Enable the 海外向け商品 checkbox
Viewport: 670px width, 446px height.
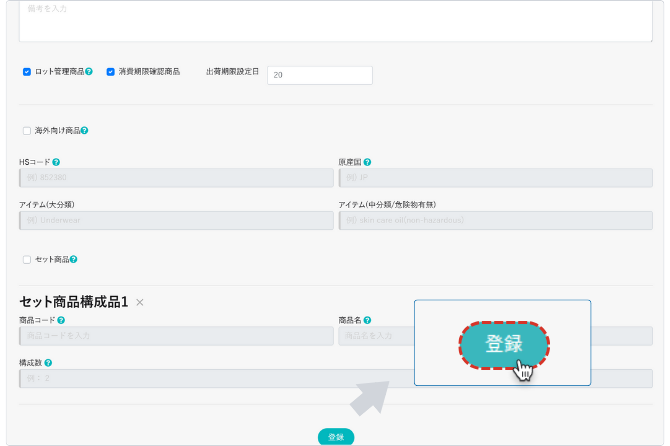point(27,131)
